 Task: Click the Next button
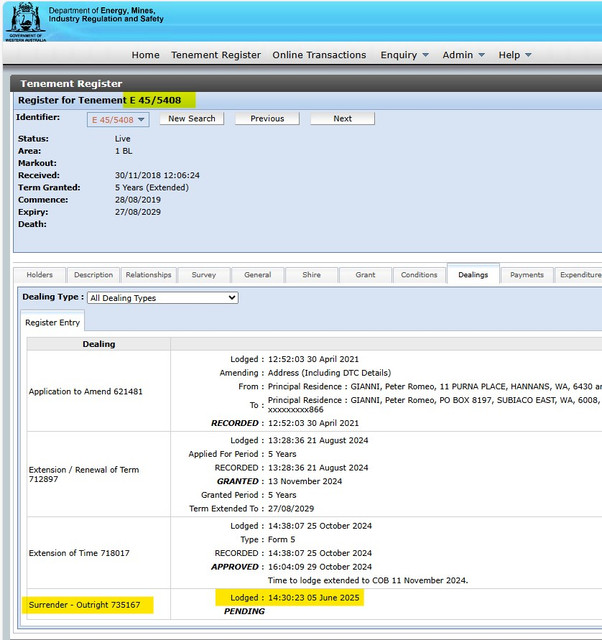(x=342, y=118)
